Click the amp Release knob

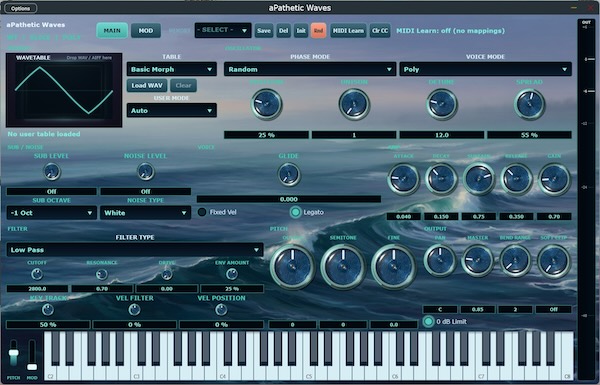point(516,179)
